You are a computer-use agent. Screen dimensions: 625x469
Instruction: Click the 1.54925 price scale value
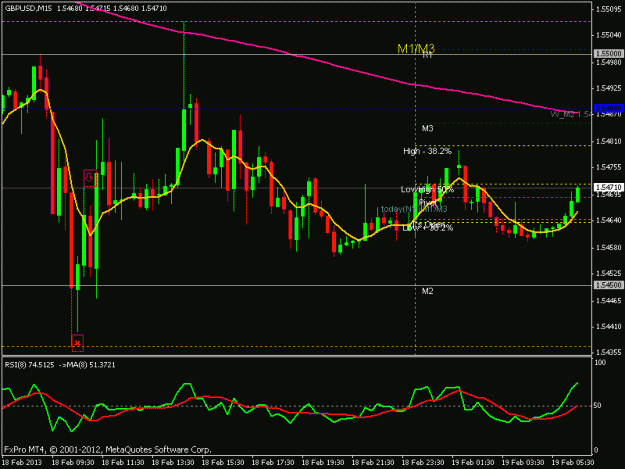609,88
